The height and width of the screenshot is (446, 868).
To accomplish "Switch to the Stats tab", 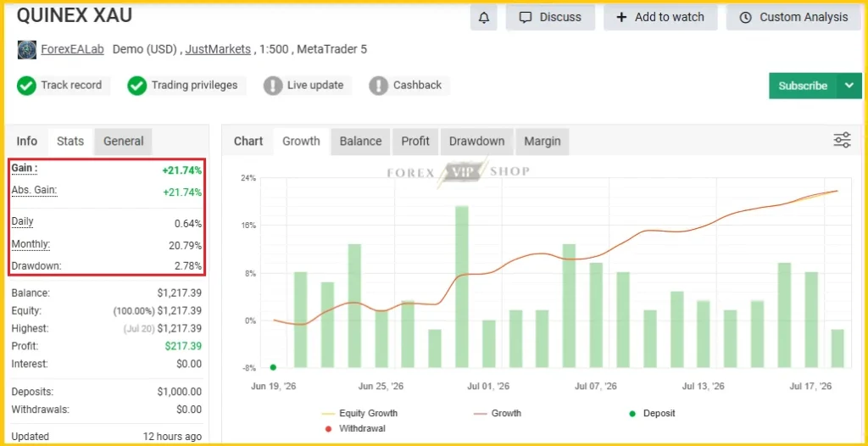I will point(70,142).
